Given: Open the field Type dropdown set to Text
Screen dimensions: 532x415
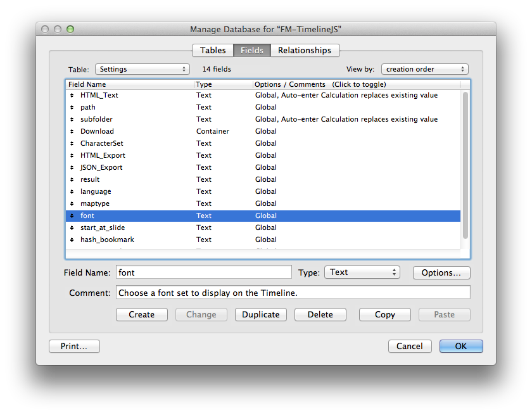Looking at the screenshot, I should pyautogui.click(x=362, y=272).
